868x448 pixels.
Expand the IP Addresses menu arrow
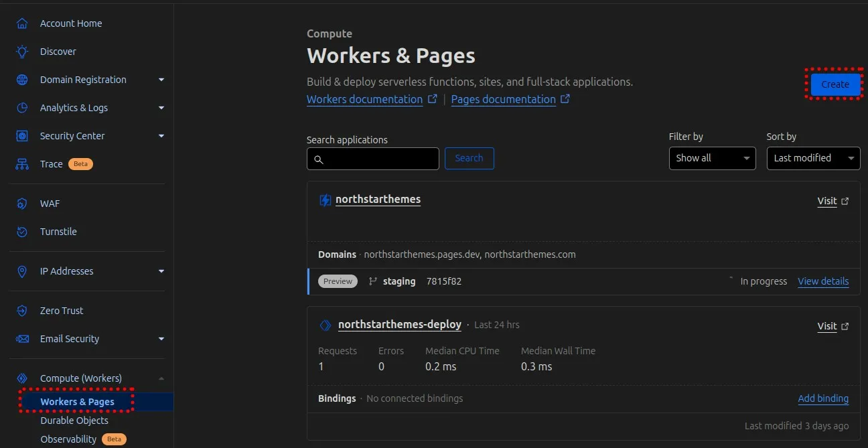point(161,271)
